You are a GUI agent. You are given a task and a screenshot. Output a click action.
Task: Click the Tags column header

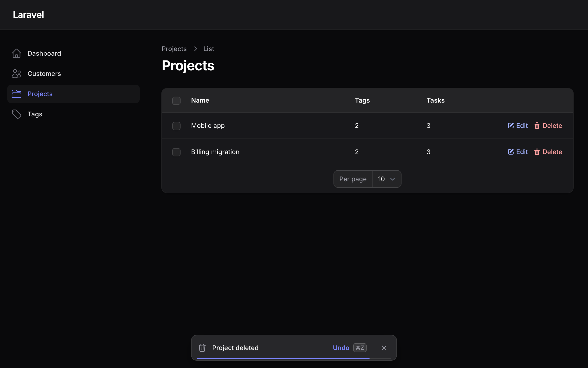(362, 100)
